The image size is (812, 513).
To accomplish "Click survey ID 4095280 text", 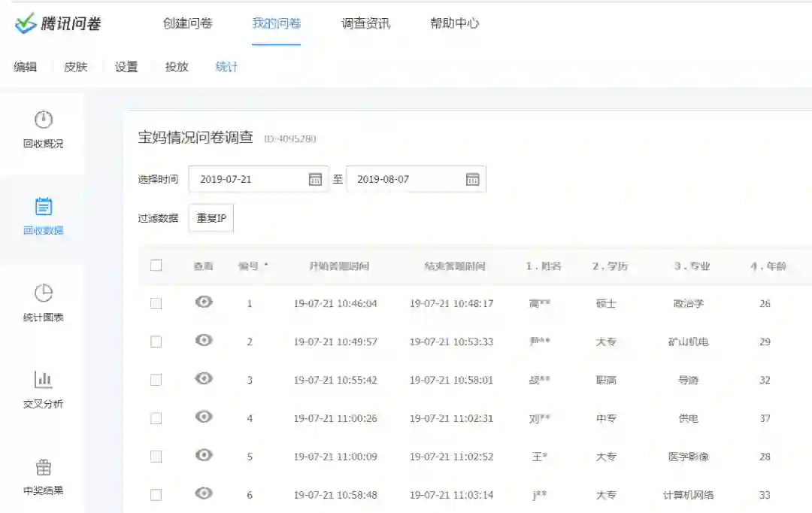I will point(289,139).
